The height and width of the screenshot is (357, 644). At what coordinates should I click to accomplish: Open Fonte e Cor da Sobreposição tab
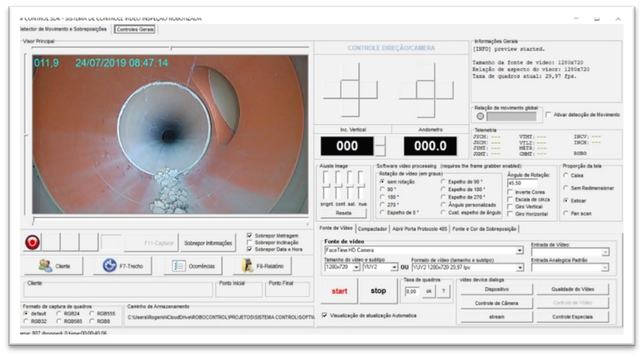click(485, 229)
